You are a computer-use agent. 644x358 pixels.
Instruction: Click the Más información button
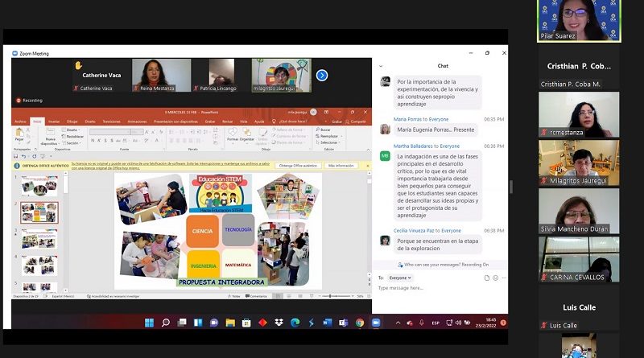(x=341, y=166)
